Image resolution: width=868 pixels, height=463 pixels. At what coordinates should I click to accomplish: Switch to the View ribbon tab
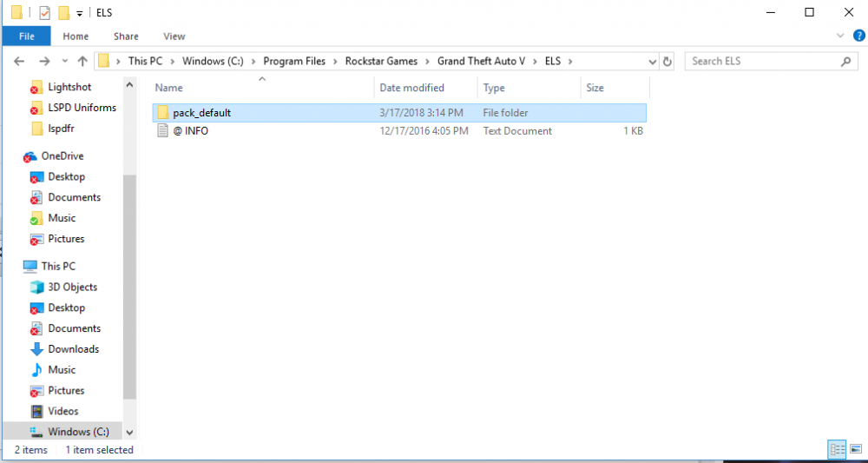tap(174, 36)
